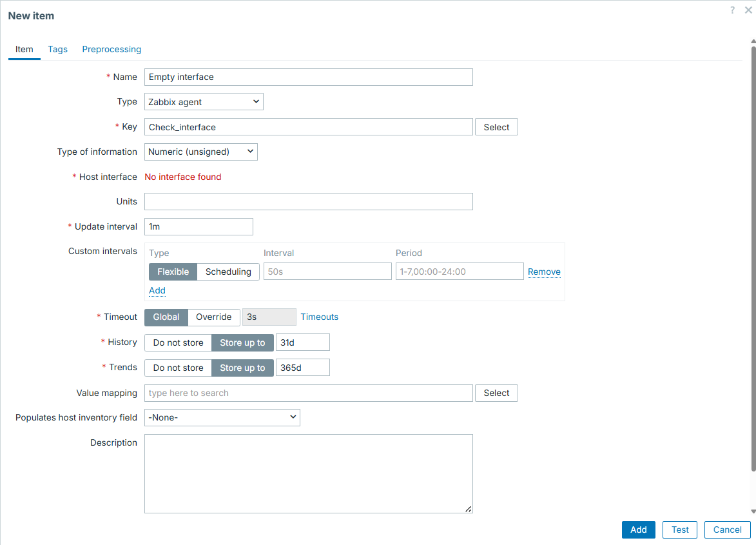This screenshot has height=545, width=756.
Task: Select the Scheduling custom interval type
Action: click(228, 272)
